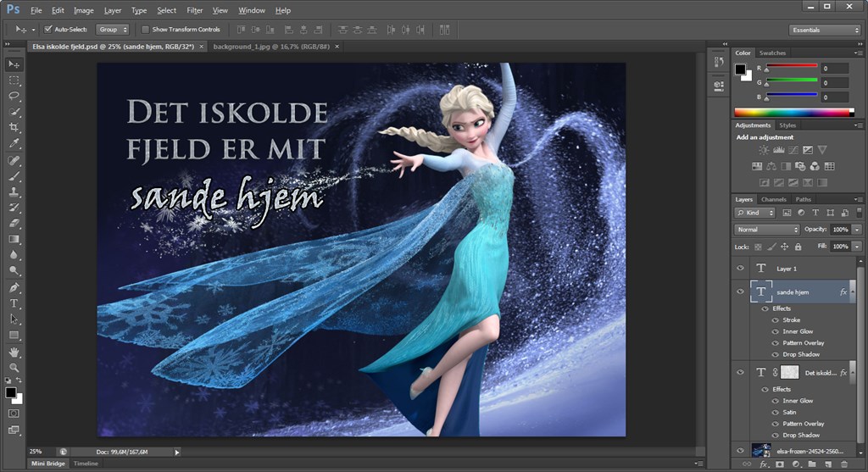This screenshot has width=868, height=472.
Task: Choose the Path Selection tool
Action: (x=14, y=319)
